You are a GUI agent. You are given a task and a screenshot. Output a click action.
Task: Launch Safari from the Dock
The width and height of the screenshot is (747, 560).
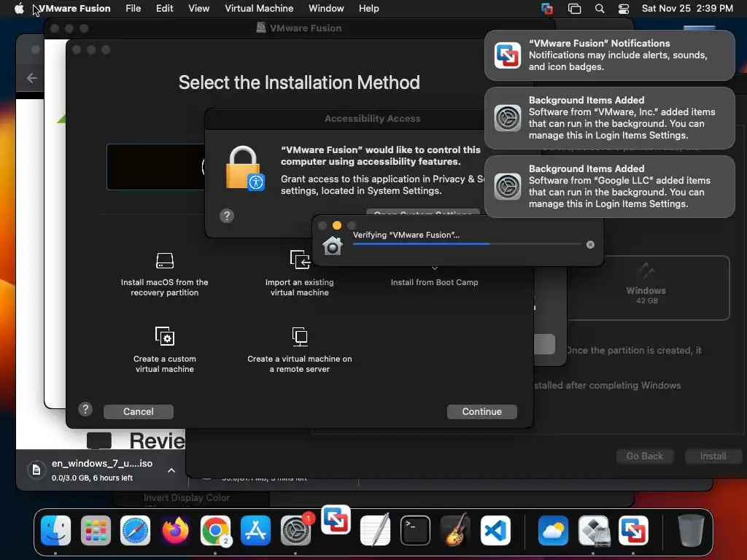point(135,530)
